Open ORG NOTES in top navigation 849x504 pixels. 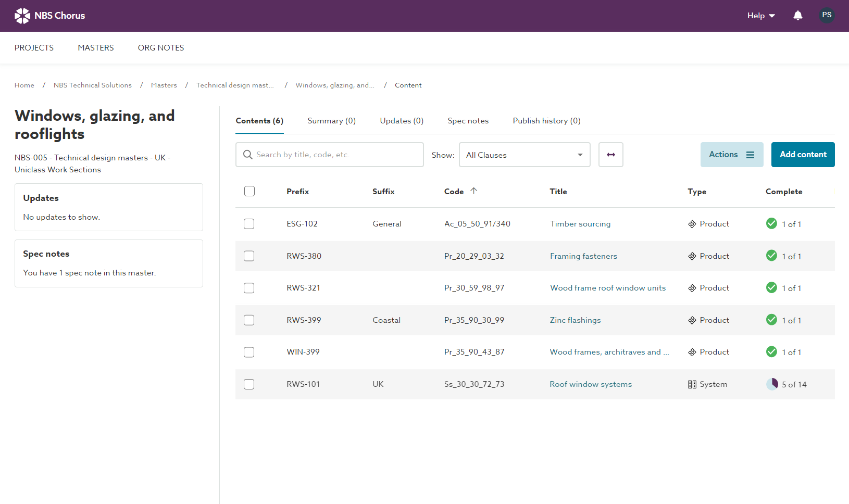click(161, 48)
